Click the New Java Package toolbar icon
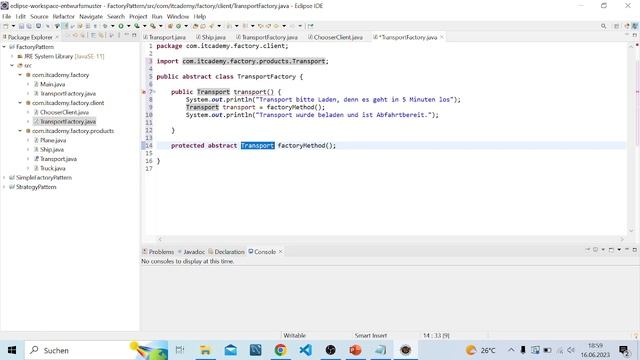The width and height of the screenshot is (640, 360). 170,26
